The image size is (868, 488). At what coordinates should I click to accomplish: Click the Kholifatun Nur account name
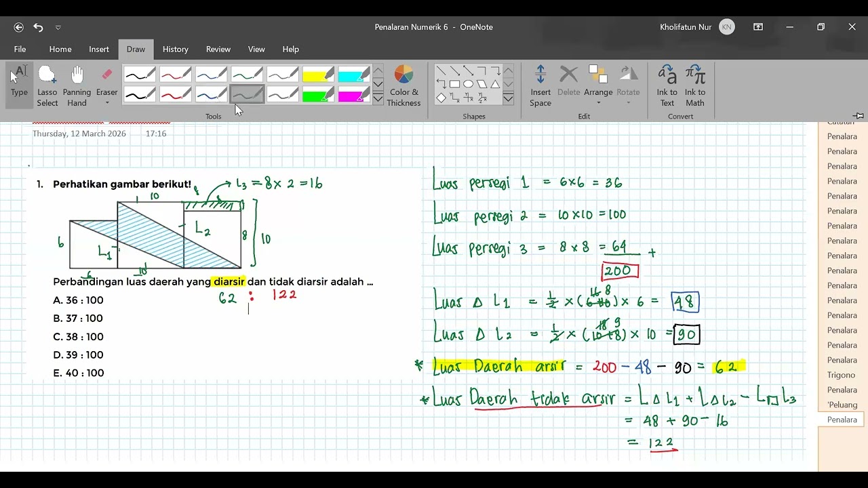(686, 27)
